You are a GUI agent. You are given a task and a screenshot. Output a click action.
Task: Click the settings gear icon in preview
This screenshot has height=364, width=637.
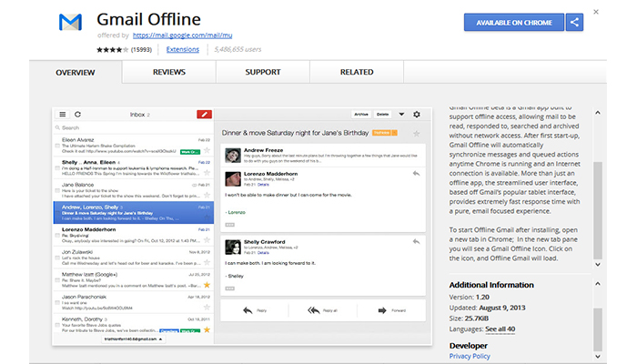pyautogui.click(x=417, y=115)
